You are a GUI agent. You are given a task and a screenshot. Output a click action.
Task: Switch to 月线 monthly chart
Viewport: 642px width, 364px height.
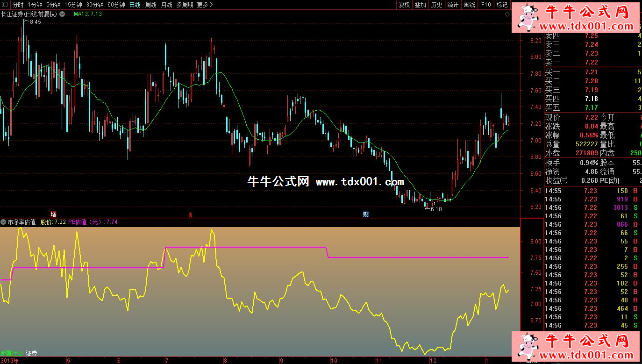[166, 5]
